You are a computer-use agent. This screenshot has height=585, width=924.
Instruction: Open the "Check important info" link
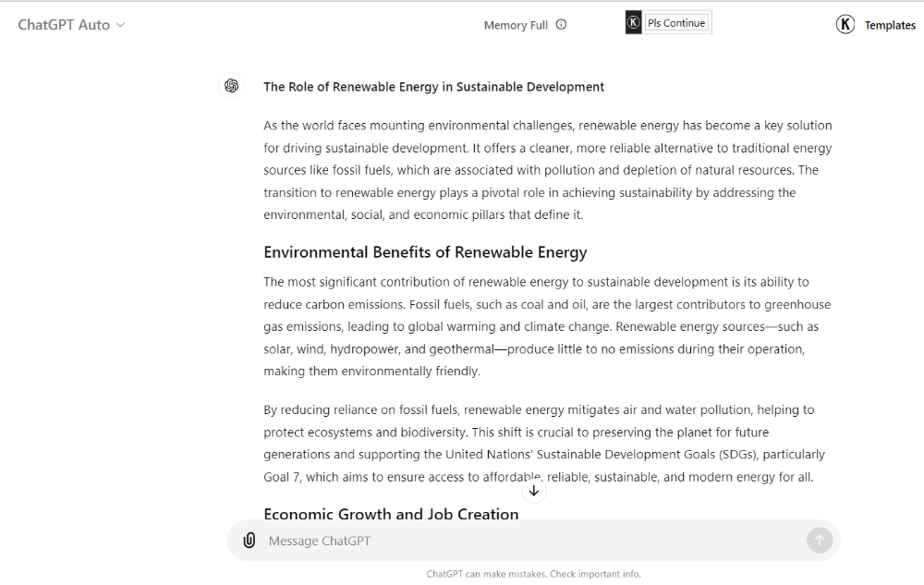[595, 574]
